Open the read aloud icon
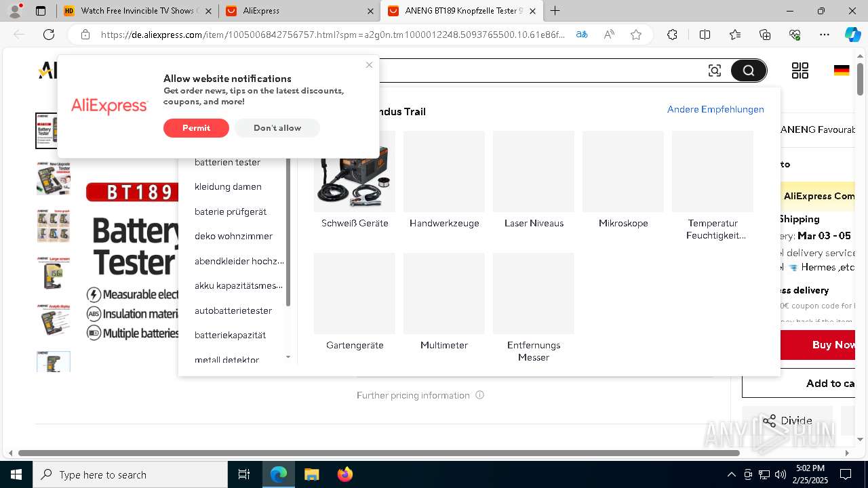The height and width of the screenshot is (488, 868). (x=609, y=35)
